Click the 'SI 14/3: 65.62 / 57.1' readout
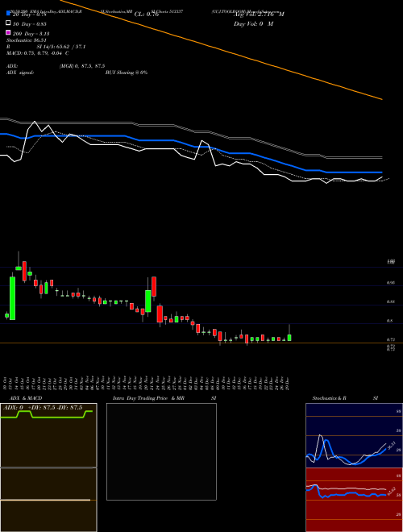 coord(61,47)
